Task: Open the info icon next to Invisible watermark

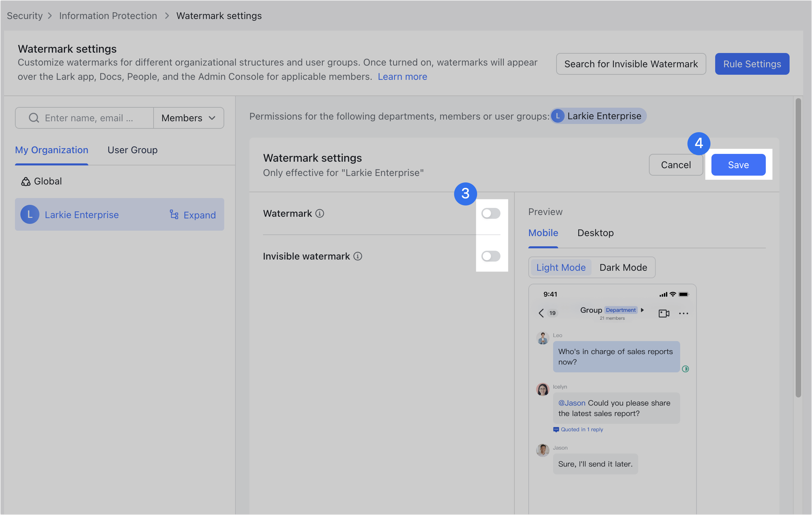Action: tap(358, 256)
